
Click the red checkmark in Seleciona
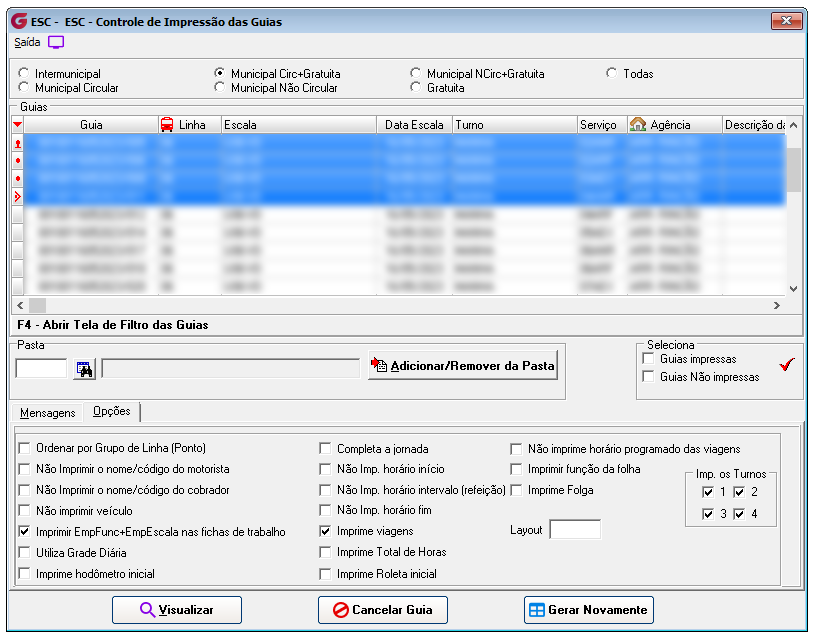(x=787, y=365)
